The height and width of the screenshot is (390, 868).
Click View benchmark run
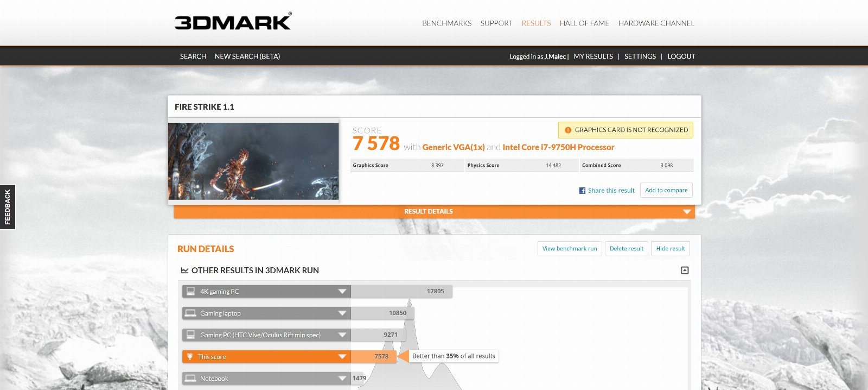[x=570, y=249]
